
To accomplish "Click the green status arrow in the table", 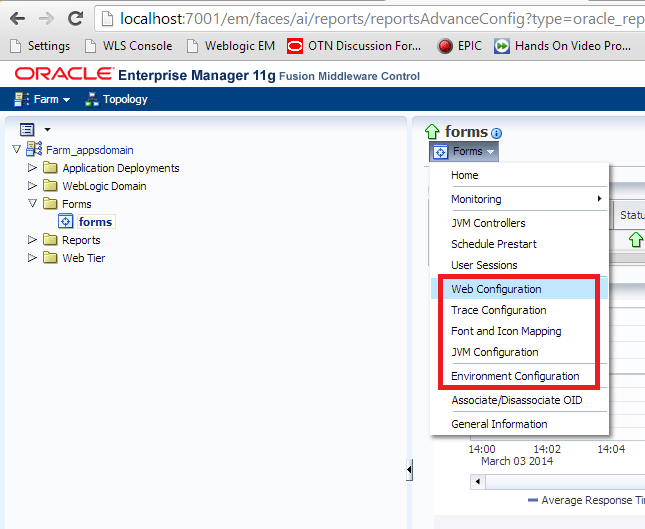I will [x=636, y=239].
